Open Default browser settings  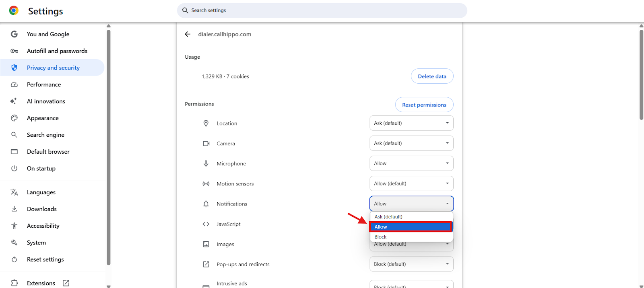coord(52,152)
